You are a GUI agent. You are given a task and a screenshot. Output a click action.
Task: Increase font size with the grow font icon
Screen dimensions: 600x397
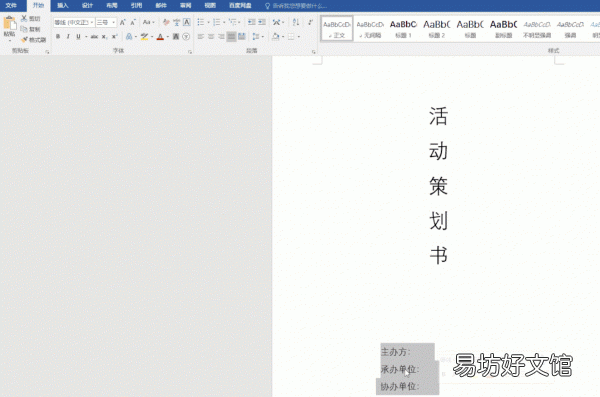point(122,23)
